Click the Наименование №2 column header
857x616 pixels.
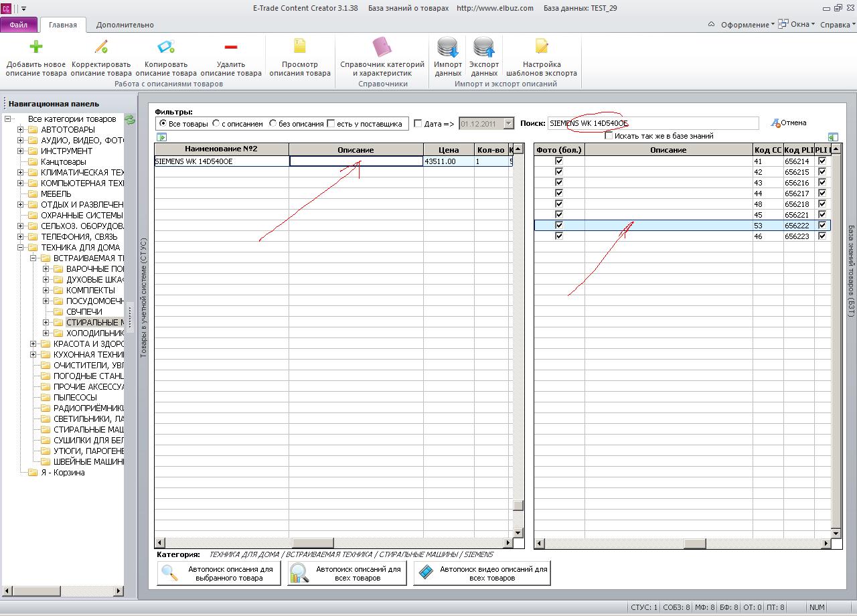pos(222,149)
